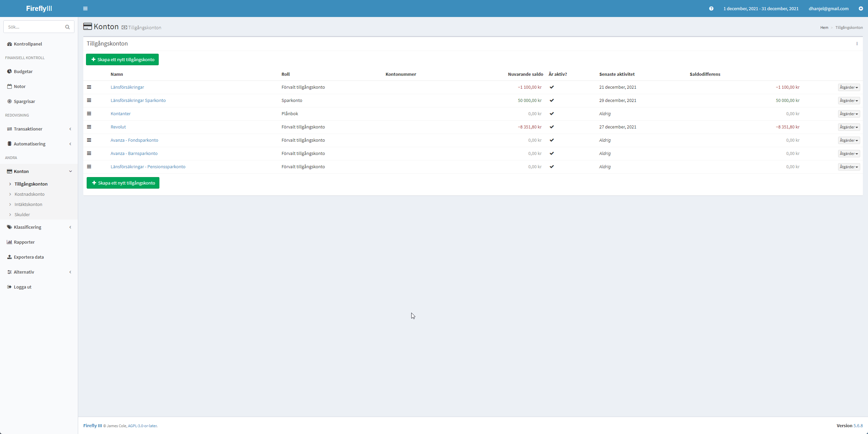Screen dimensions: 868x434
Task: Open the panel's three-dot options icon
Action: point(857,44)
